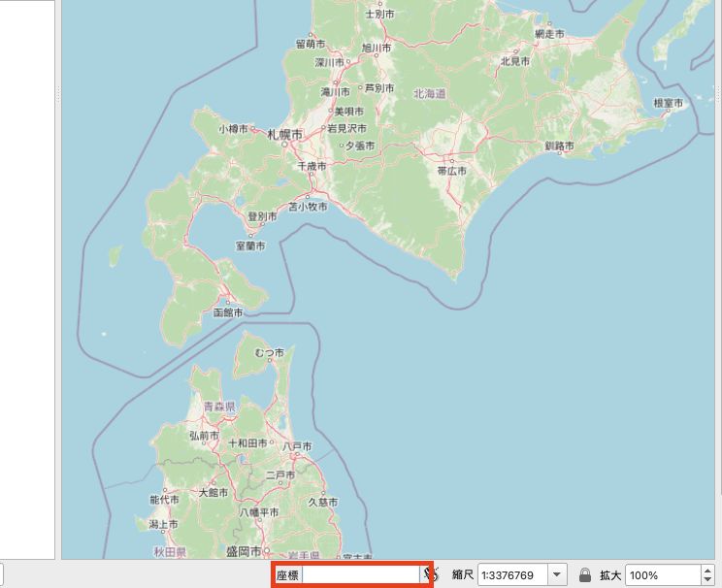Click the 留萌市 map label
The width and height of the screenshot is (722, 588).
coord(311,45)
